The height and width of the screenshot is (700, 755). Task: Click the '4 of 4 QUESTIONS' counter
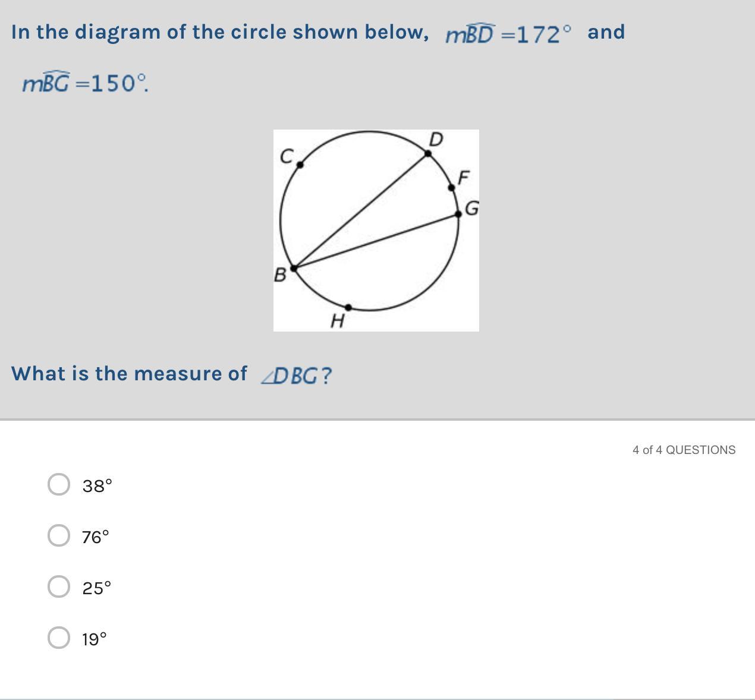[x=684, y=450]
